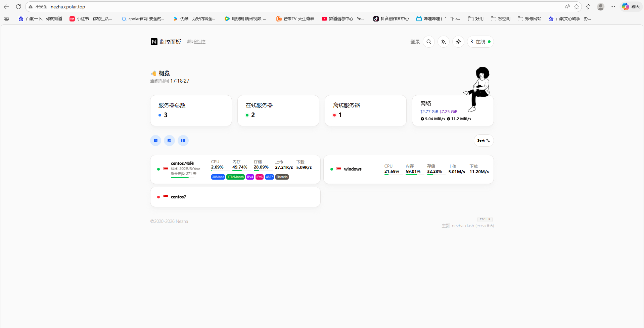The height and width of the screenshot is (328, 644).
Task: Open the centos7 offline server card
Action: click(x=235, y=197)
